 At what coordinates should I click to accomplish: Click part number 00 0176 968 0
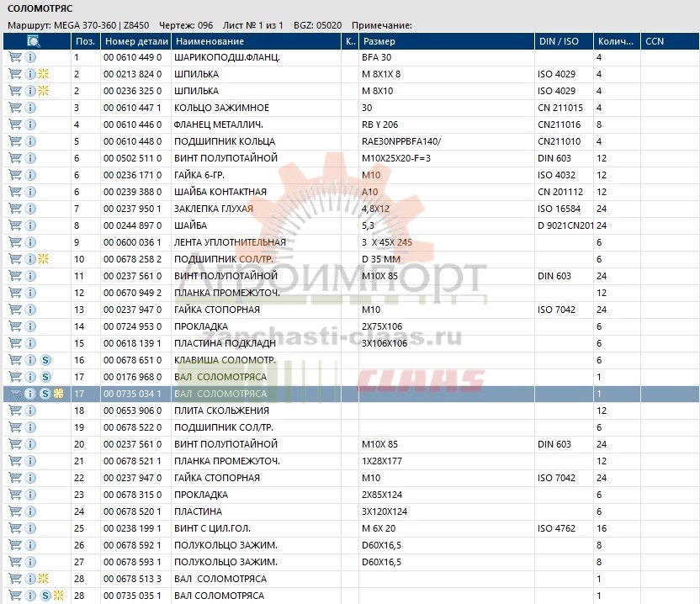click(133, 377)
